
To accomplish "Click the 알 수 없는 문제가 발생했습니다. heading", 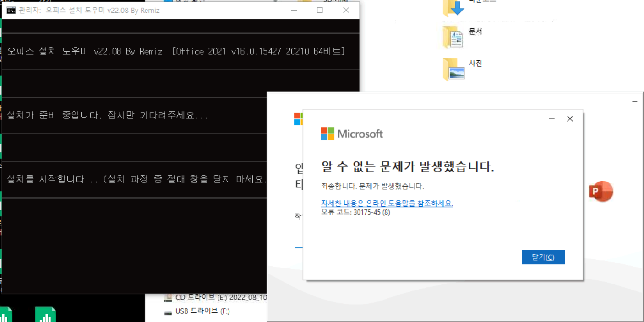I will point(408,166).
